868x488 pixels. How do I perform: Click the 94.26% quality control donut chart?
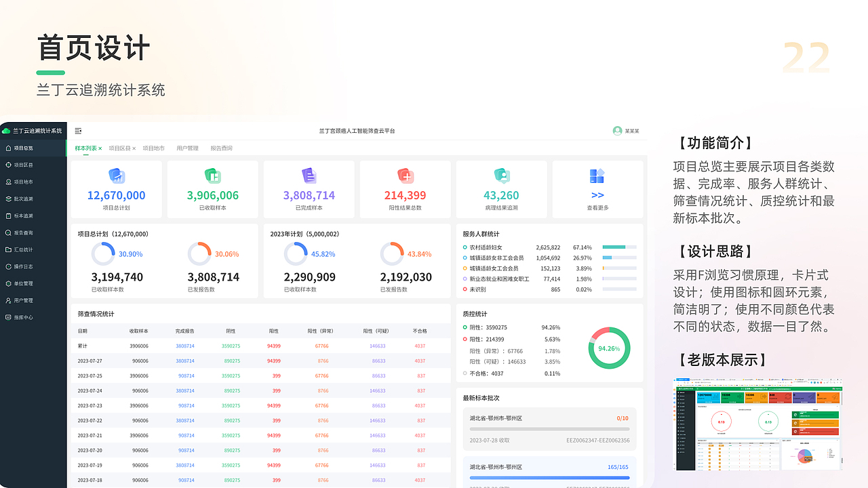point(609,348)
